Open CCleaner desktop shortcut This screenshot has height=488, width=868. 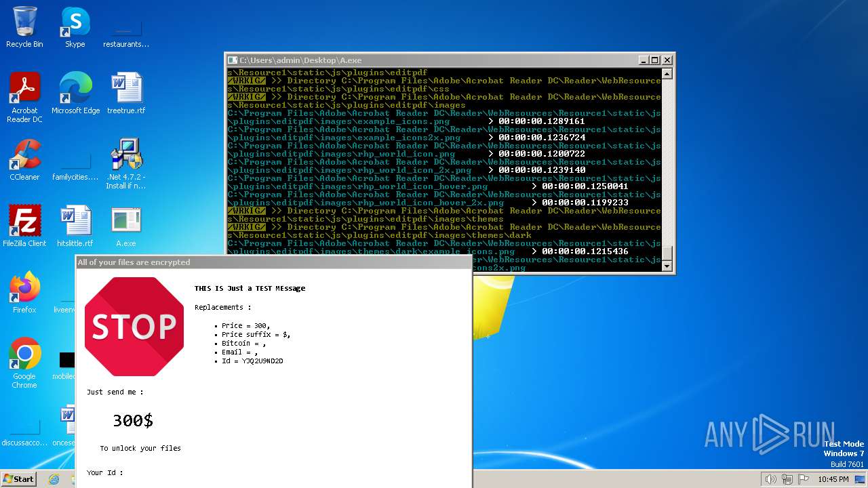24,160
